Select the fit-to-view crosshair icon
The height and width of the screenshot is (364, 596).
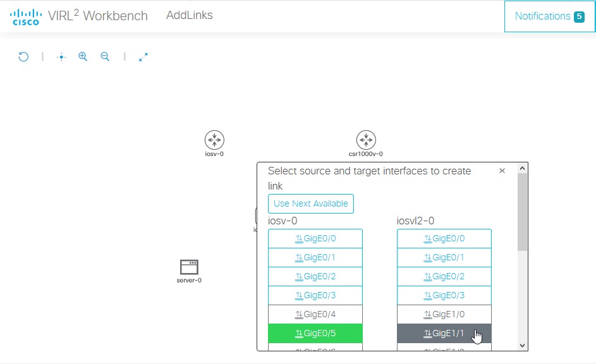pos(60,56)
